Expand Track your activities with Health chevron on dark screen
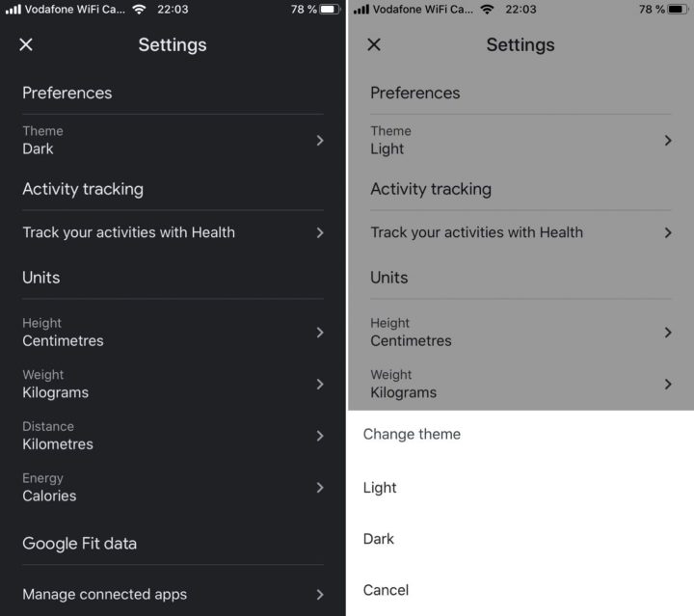Image resolution: width=694 pixels, height=616 pixels. click(x=320, y=232)
